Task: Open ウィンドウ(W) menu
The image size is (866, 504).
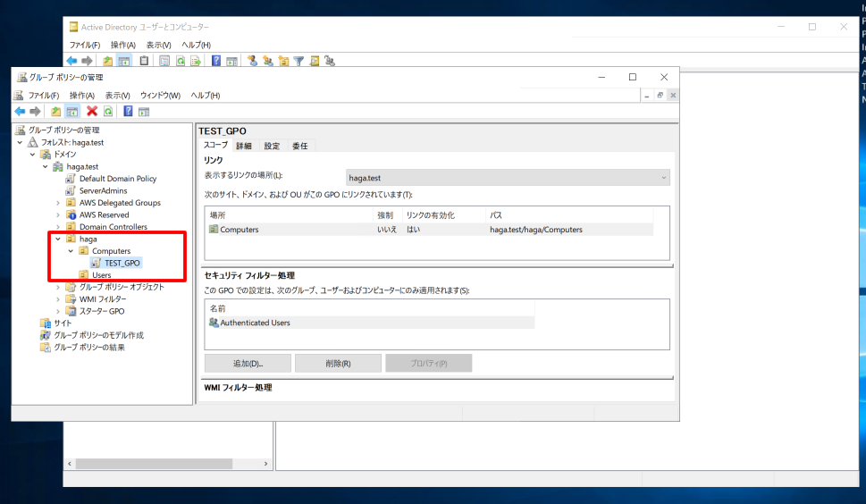Action: tap(160, 96)
